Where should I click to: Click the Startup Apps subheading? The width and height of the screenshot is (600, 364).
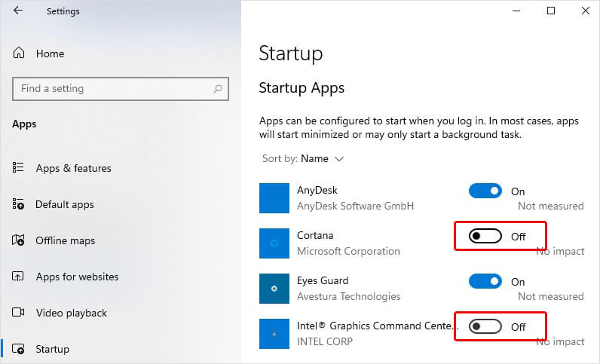pos(302,88)
